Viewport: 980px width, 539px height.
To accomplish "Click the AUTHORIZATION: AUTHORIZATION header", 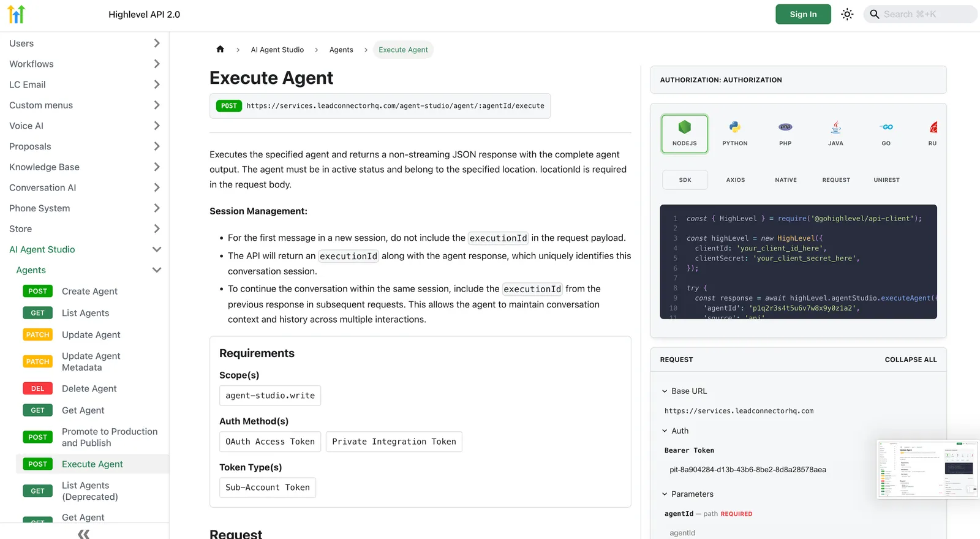I will click(798, 80).
